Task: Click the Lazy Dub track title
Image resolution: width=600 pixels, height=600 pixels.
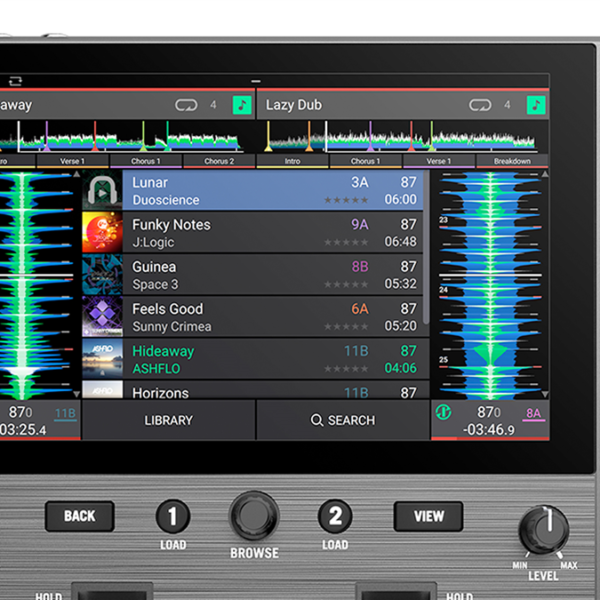Action: coord(294,105)
